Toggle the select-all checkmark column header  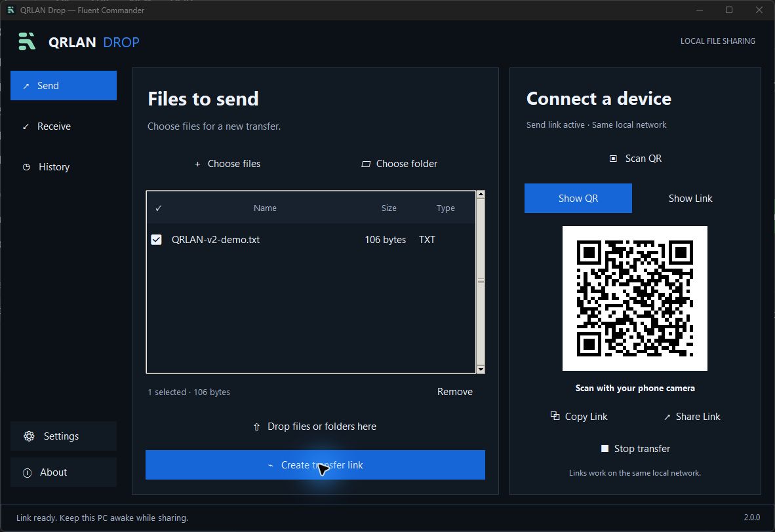(x=158, y=208)
